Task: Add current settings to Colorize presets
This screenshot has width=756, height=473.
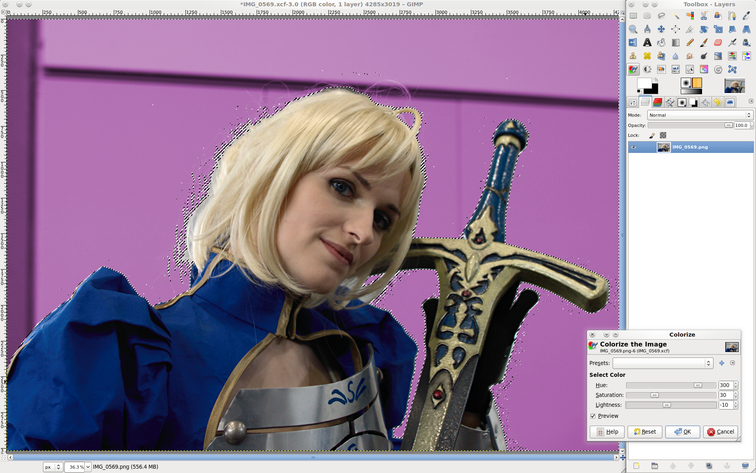Action: coord(722,363)
